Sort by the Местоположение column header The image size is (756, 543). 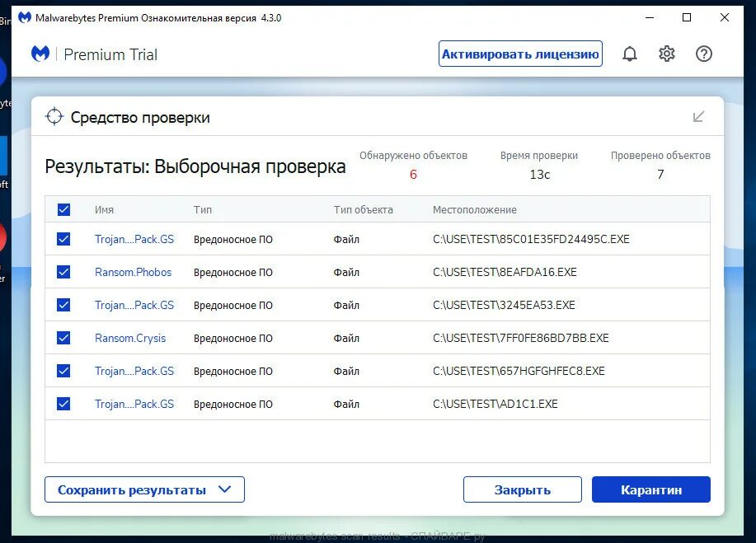[474, 209]
